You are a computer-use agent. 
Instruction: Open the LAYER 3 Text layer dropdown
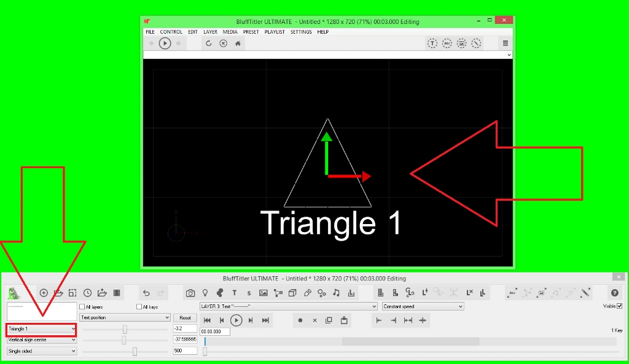289,306
